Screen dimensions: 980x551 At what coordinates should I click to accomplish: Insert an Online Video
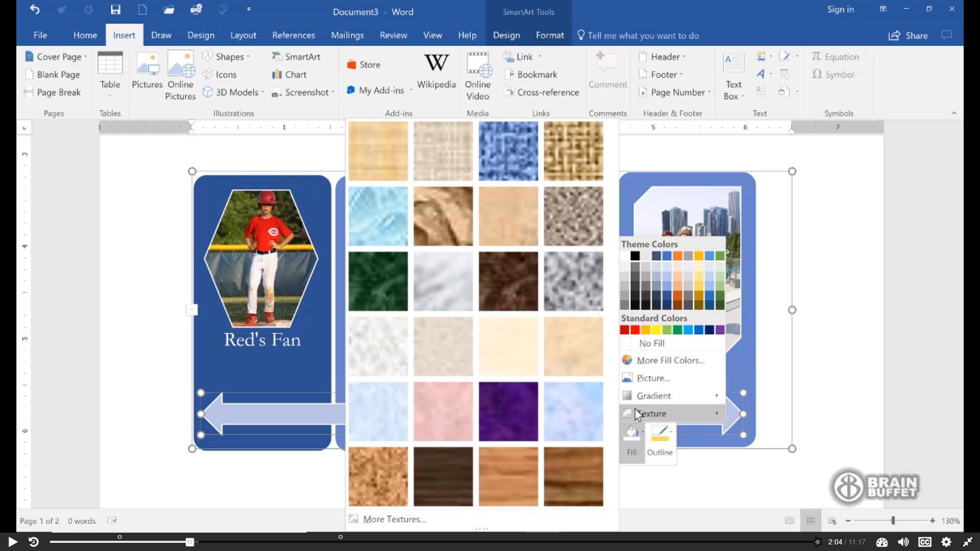coord(478,77)
